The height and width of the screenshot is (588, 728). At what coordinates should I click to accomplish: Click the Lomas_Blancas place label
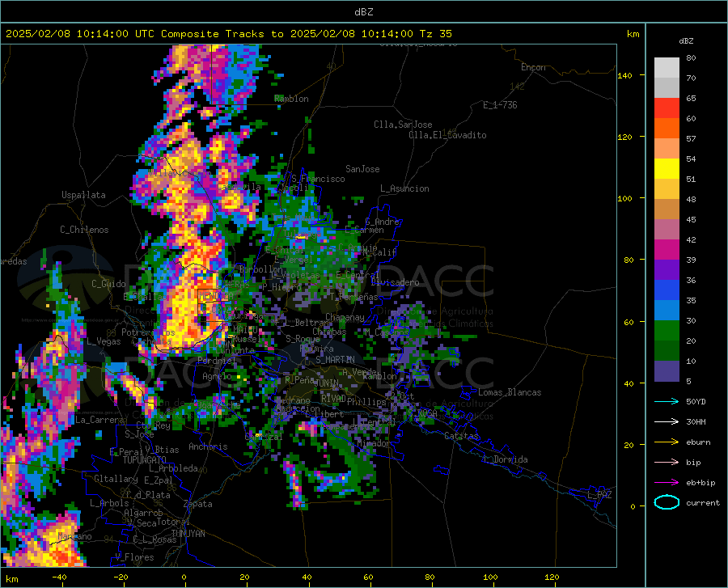[x=510, y=392]
